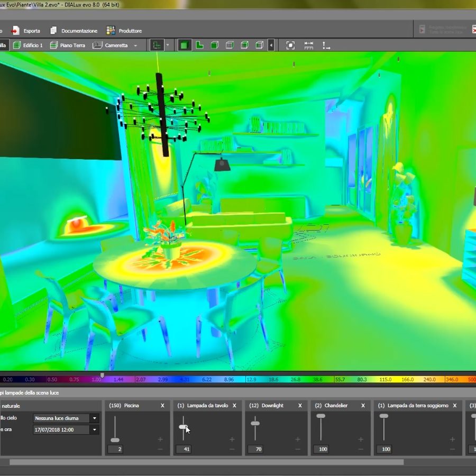Remove the Downlight lamp group
The width and height of the screenshot is (476, 476).
pos(300,406)
